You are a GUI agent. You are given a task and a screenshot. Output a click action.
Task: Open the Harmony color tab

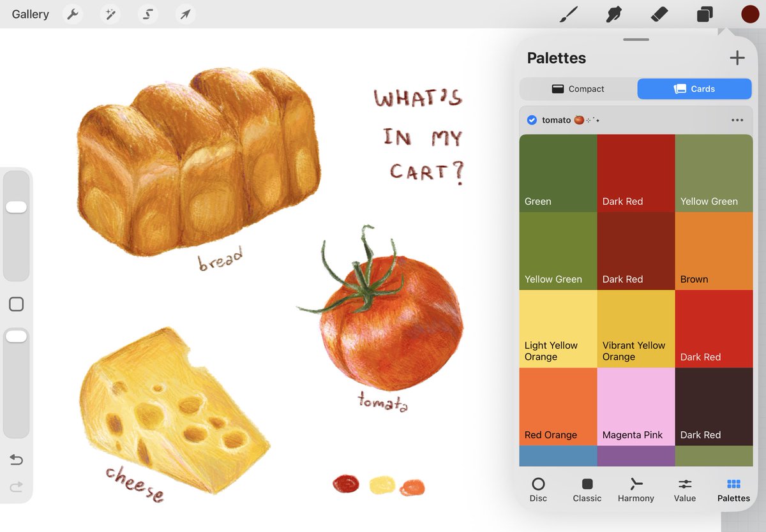[x=636, y=490]
